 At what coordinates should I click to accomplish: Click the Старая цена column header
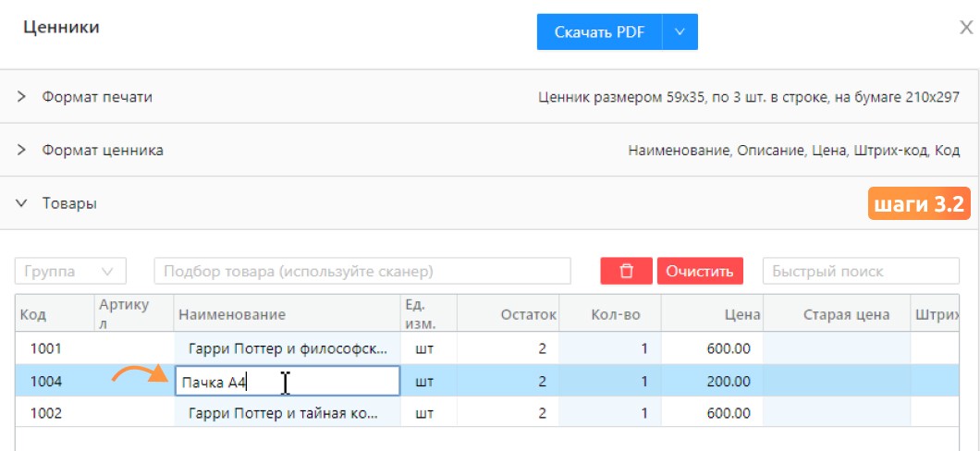pos(837,313)
